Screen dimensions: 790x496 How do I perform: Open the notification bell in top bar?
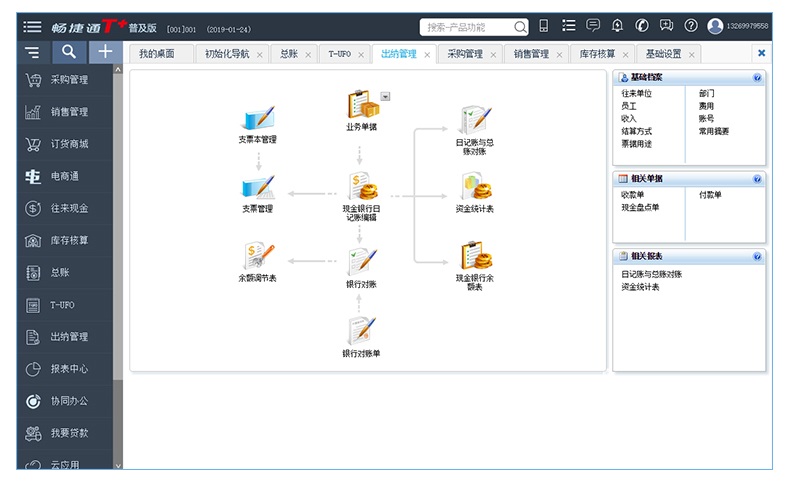(x=617, y=26)
